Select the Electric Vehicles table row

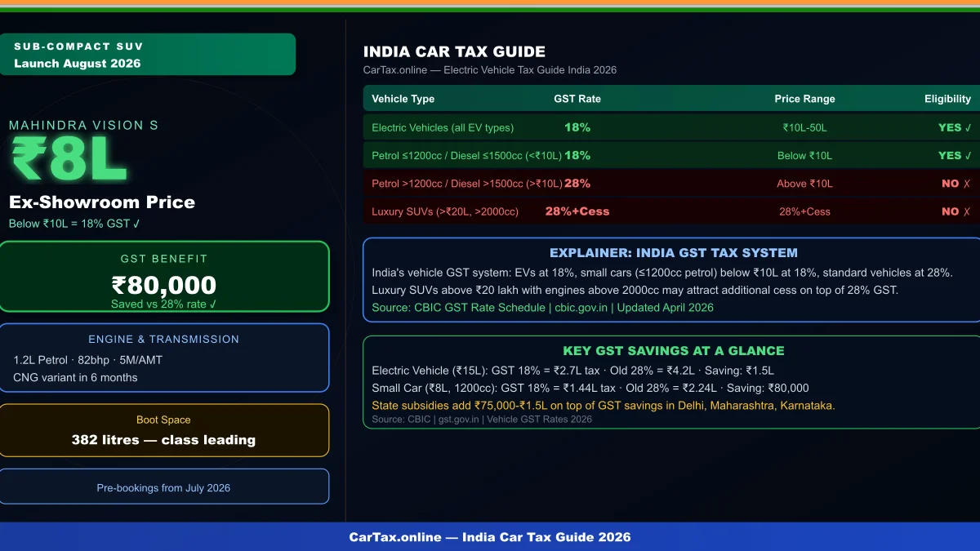670,127
